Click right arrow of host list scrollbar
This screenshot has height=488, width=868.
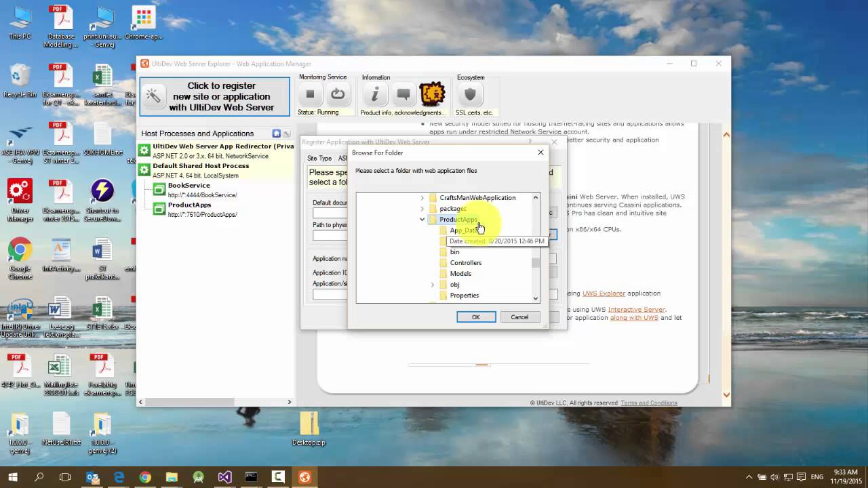(x=290, y=402)
